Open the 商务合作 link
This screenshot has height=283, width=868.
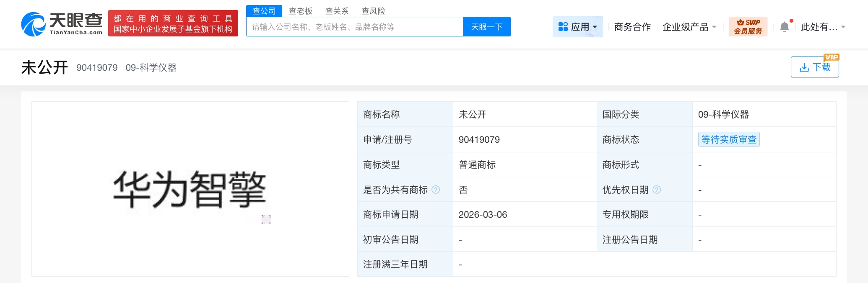632,27
